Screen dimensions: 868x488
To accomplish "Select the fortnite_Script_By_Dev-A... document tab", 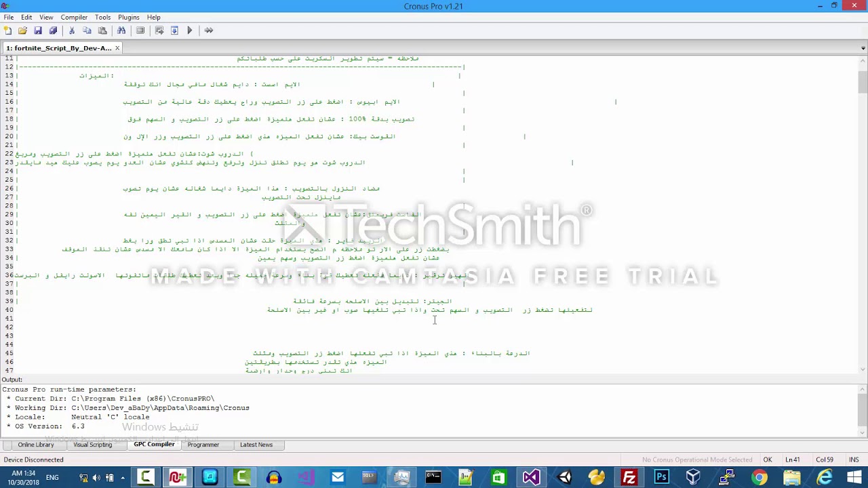I will [58, 48].
